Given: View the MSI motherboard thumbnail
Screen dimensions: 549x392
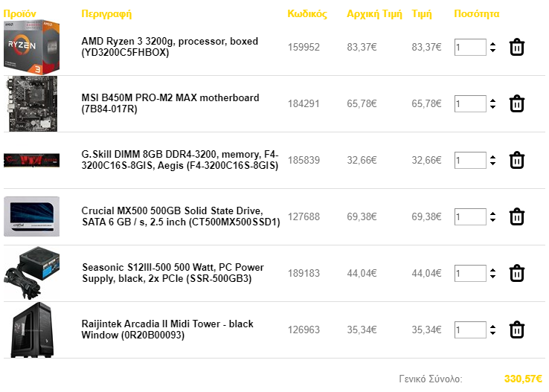Looking at the screenshot, I should tap(31, 104).
